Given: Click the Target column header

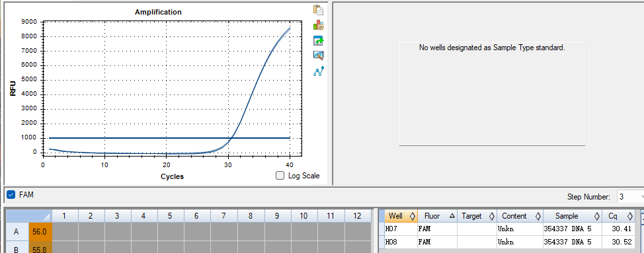Looking at the screenshot, I should click(x=477, y=216).
